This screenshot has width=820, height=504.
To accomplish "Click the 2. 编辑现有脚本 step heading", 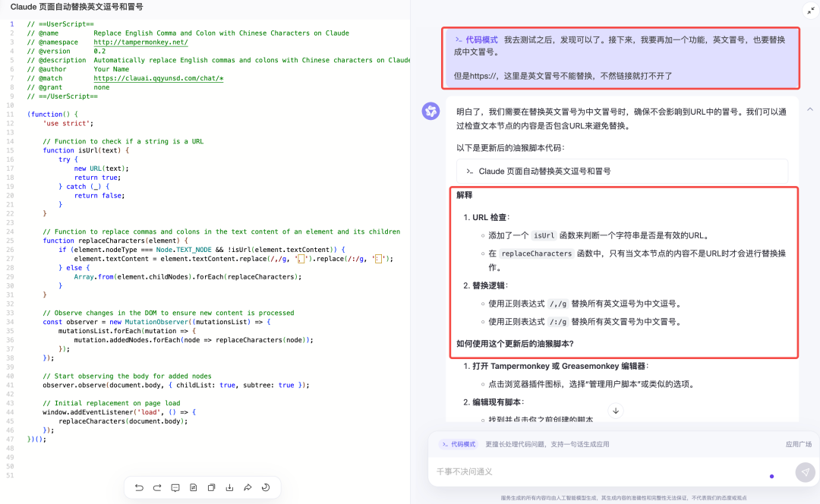I will [494, 402].
